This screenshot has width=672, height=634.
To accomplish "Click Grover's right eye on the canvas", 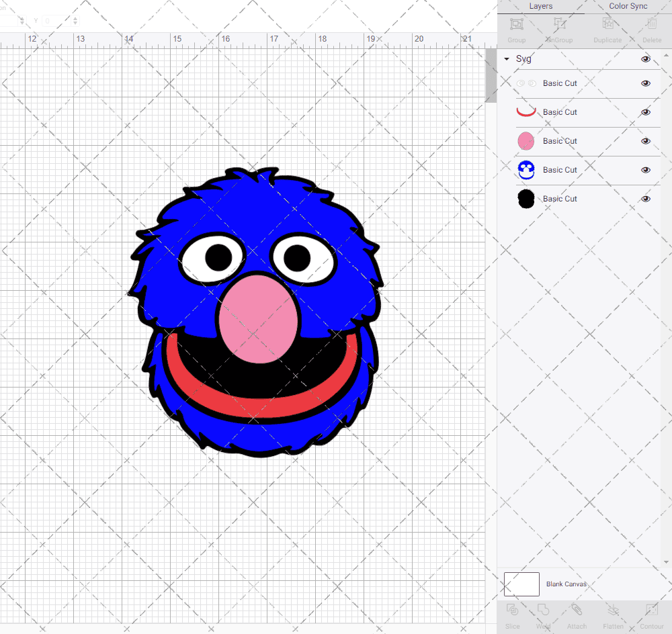I will point(303,259).
